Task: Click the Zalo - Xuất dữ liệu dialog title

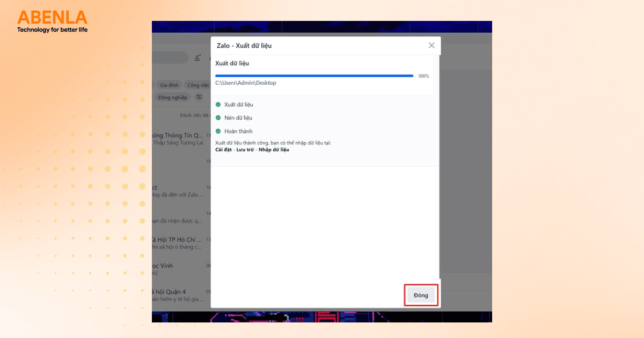Action: click(244, 46)
